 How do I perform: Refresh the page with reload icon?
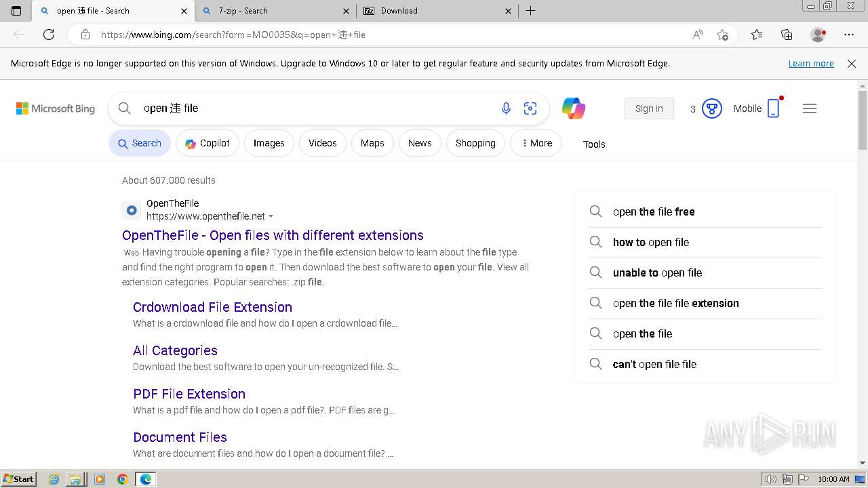coord(49,35)
